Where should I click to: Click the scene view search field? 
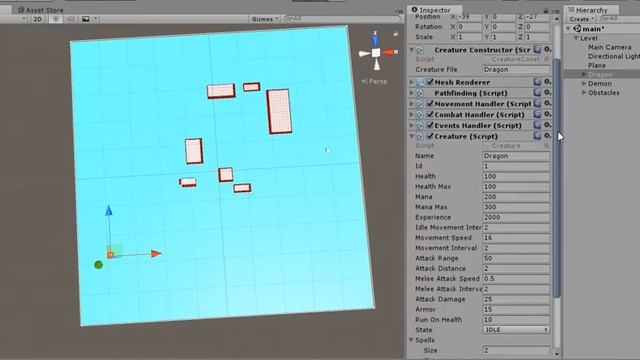(343, 19)
